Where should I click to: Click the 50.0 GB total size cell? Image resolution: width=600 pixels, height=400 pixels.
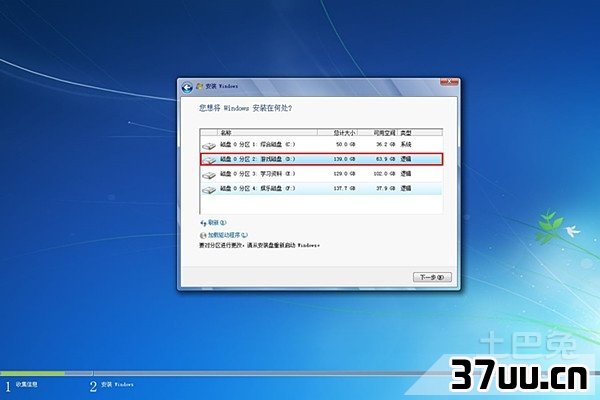coord(346,145)
